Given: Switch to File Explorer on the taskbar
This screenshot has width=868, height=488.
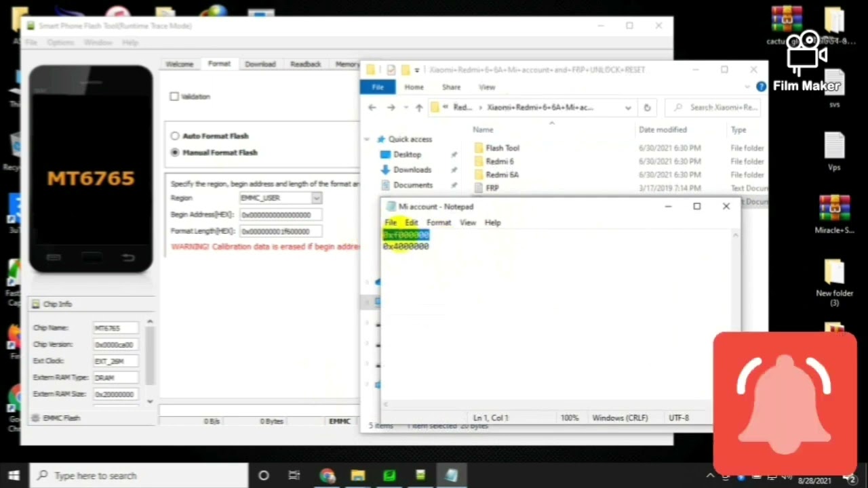Looking at the screenshot, I should click(358, 475).
